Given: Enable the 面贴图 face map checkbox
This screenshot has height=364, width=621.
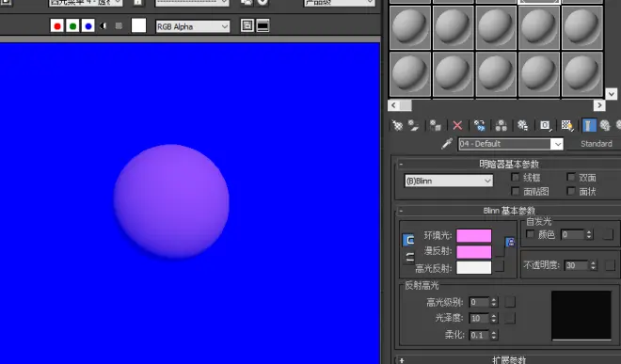Looking at the screenshot, I should point(516,191).
